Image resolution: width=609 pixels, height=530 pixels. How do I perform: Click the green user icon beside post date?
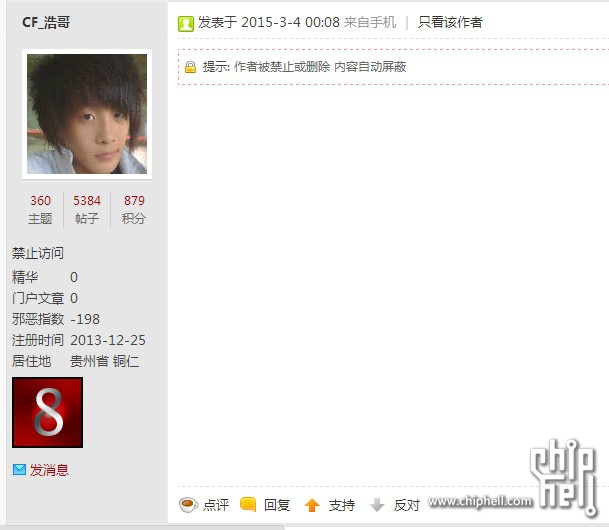coord(186,24)
